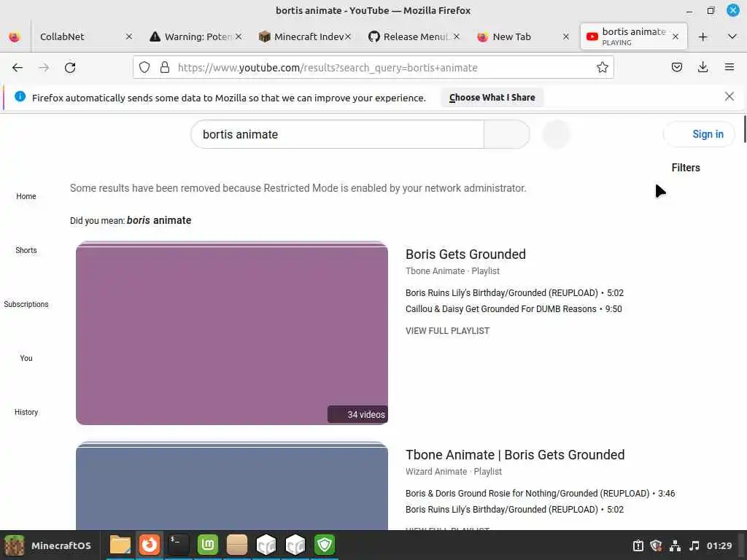
Task: Click the music note tray icon
Action: [694, 545]
